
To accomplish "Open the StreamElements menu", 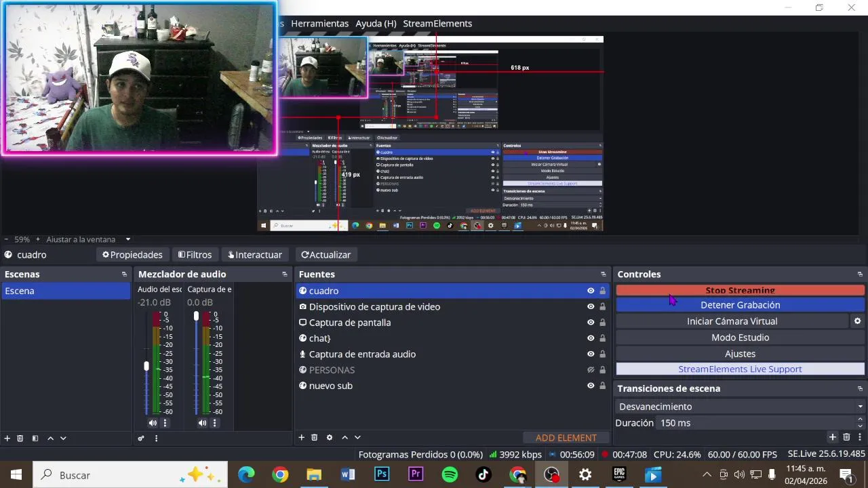I will click(437, 23).
